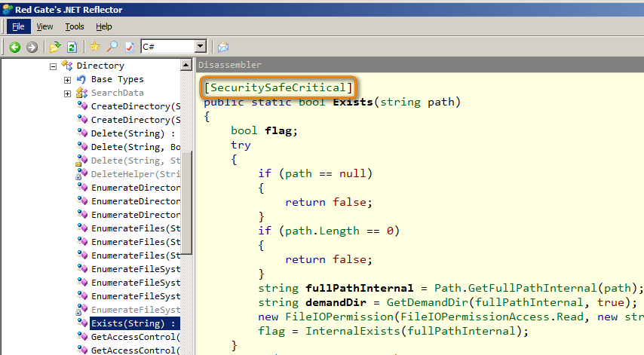Click the grey Forward navigation arrow
The height and width of the screenshot is (355, 644).
tap(32, 47)
